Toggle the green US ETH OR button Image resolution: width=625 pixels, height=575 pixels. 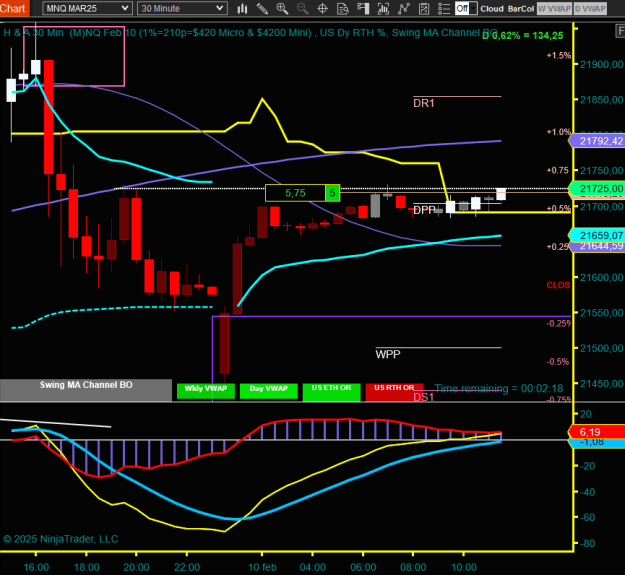click(332, 391)
